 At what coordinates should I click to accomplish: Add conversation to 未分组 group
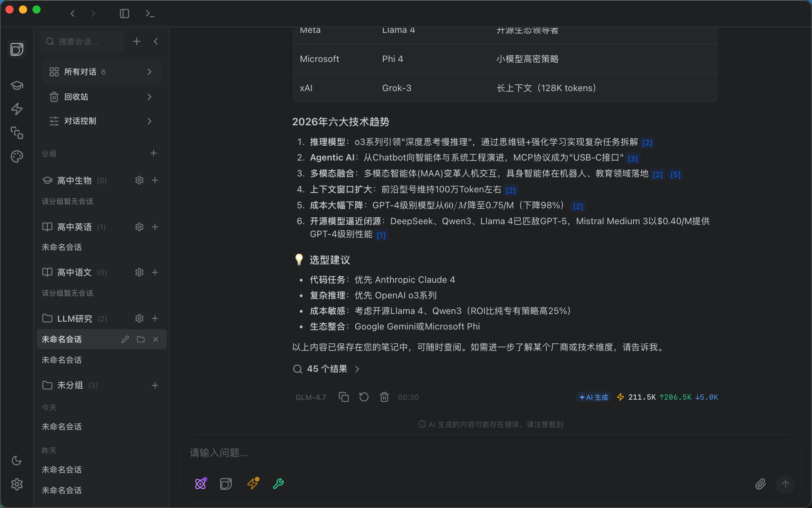155,385
